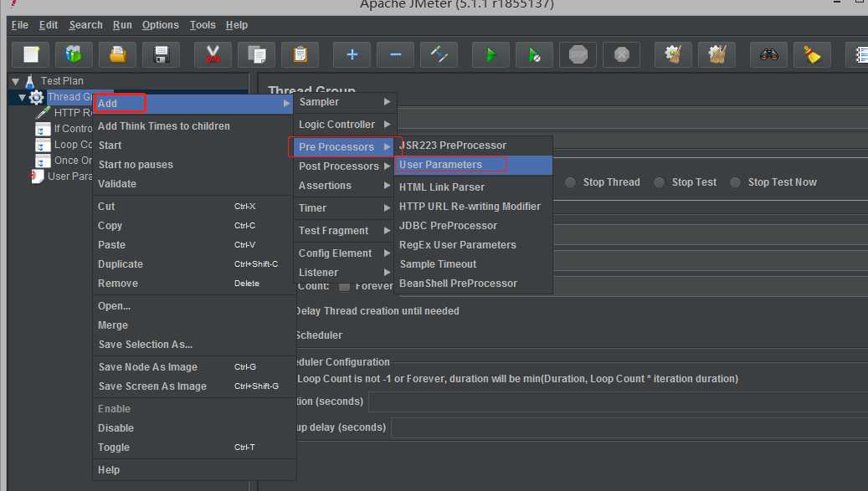Open the Search menu
The width and height of the screenshot is (868, 491).
pyautogui.click(x=85, y=25)
